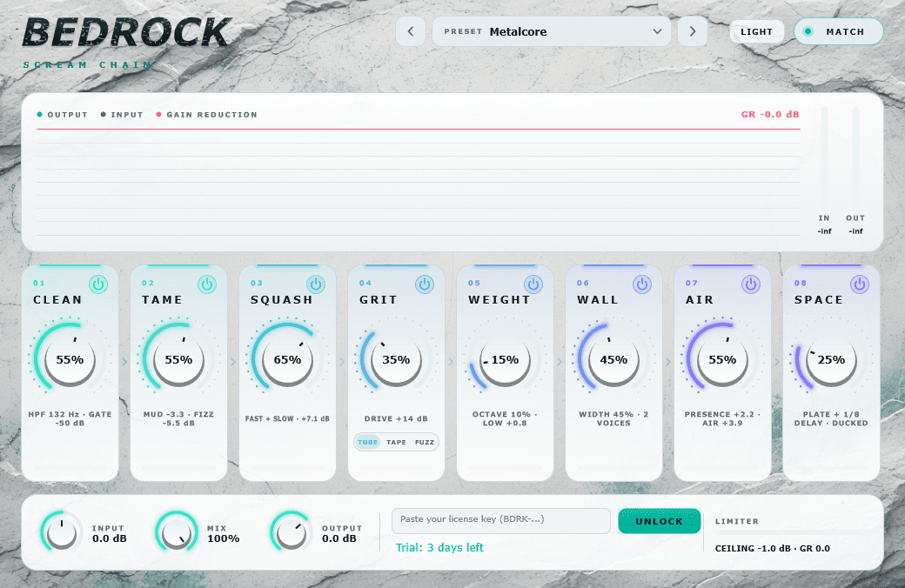This screenshot has width=905, height=588.
Task: Select TAPE saturation mode
Action: (396, 442)
